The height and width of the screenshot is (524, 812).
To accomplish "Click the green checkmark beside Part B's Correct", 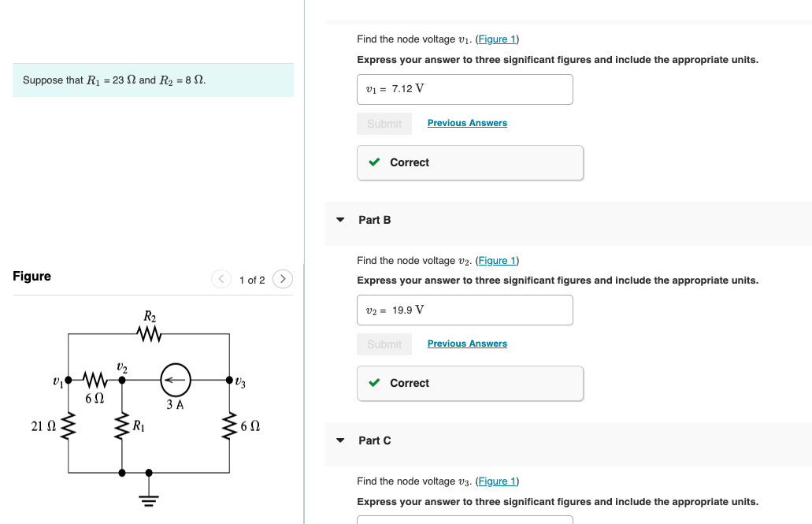I will [375, 383].
